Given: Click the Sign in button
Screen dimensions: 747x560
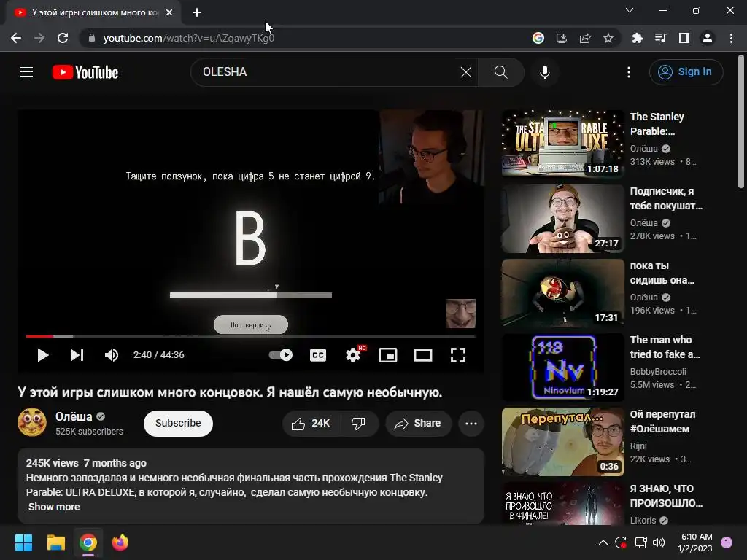Looking at the screenshot, I should click(x=686, y=72).
